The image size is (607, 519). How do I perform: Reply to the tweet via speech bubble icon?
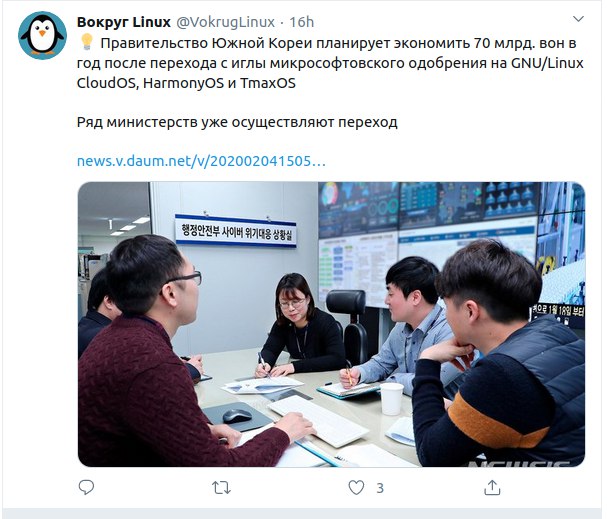(x=86, y=487)
